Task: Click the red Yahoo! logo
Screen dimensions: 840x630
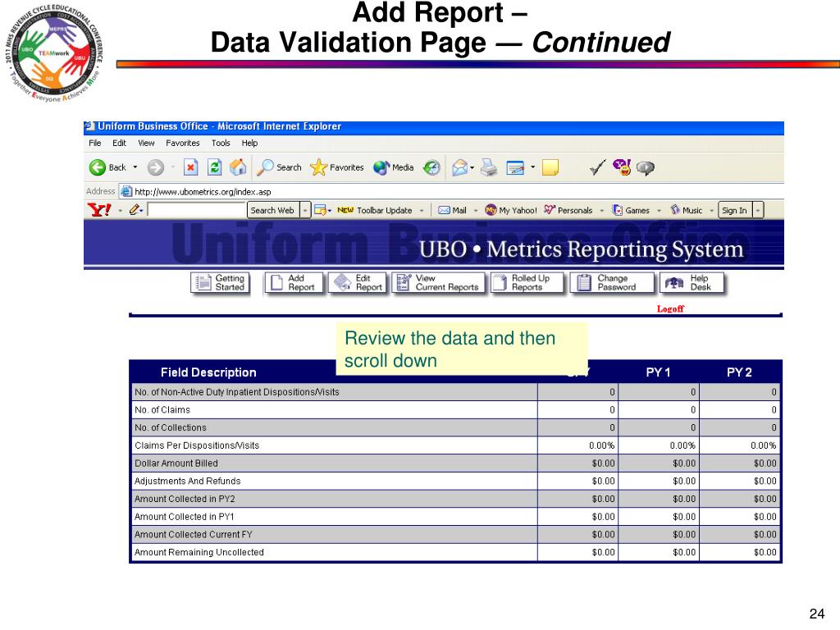Action: coord(99,210)
